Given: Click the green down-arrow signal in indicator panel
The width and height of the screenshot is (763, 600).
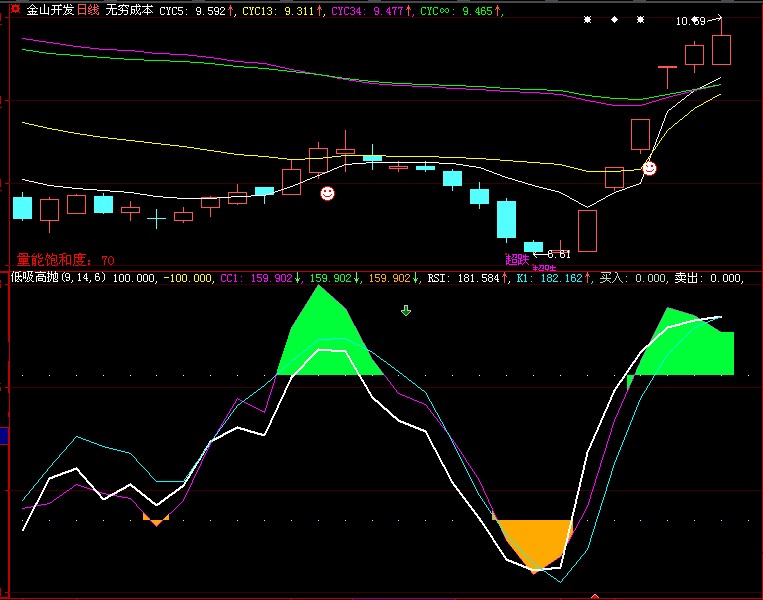Looking at the screenshot, I should click(406, 310).
